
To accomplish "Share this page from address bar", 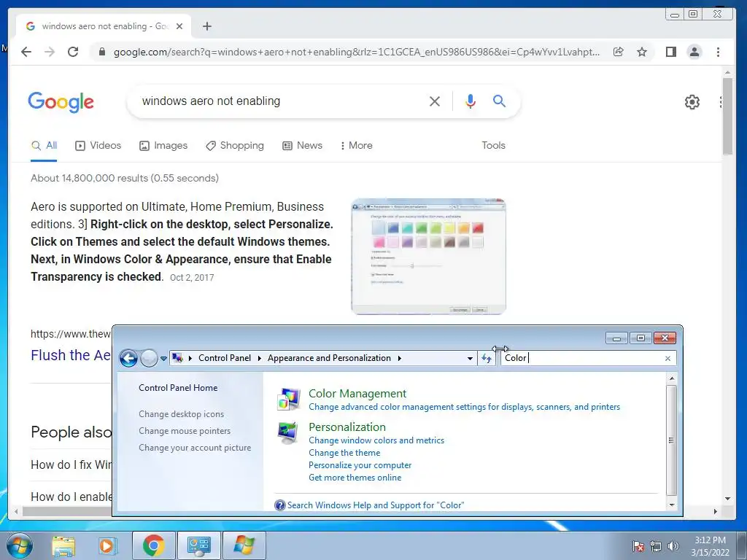I will click(x=619, y=52).
